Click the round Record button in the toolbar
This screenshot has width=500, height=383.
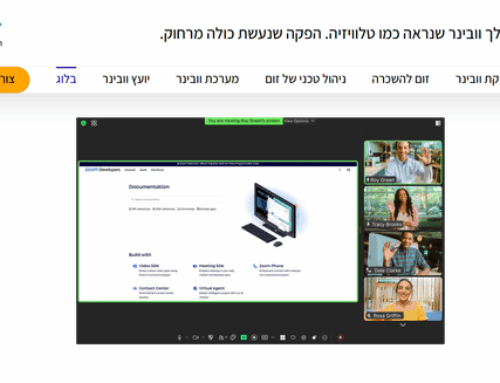click(254, 337)
